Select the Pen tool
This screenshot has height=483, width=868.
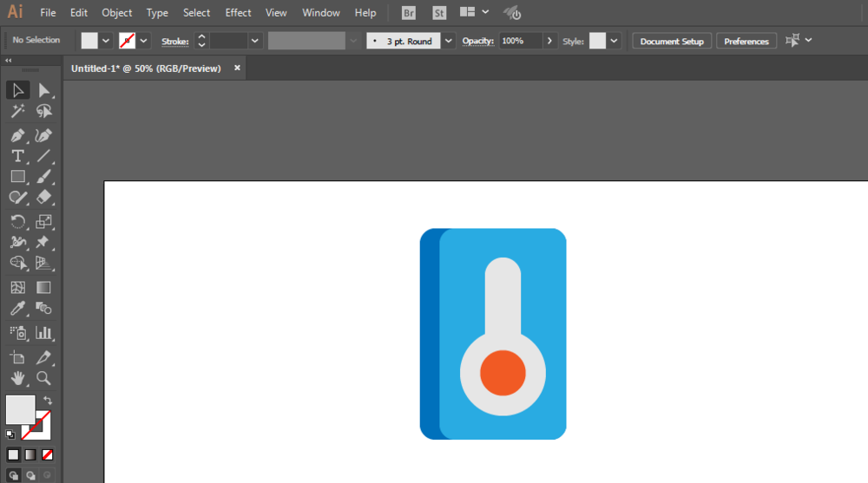[17, 135]
